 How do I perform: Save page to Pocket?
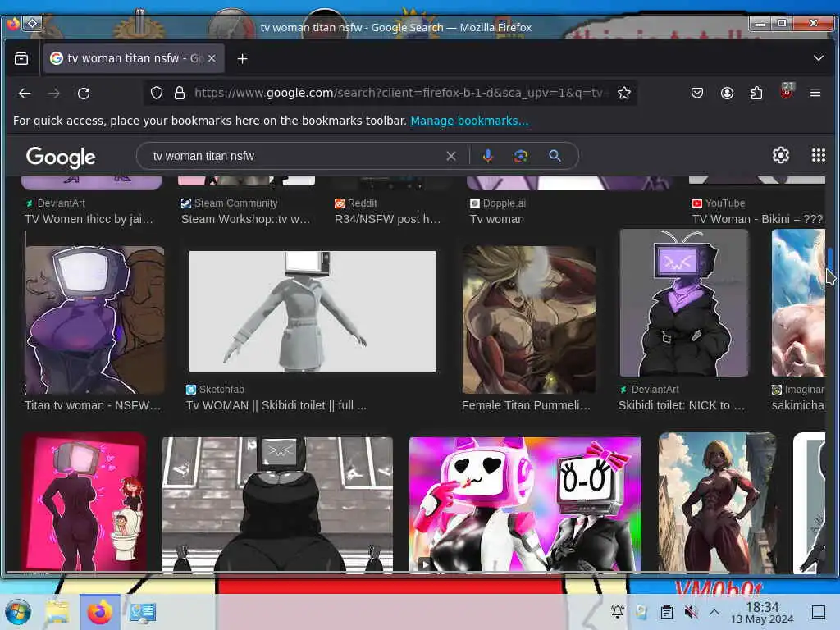click(697, 93)
